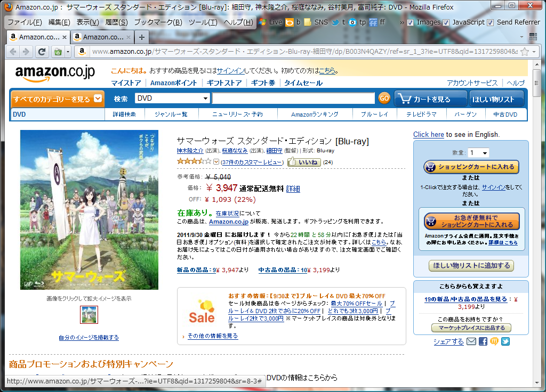The width and height of the screenshot is (546, 392).
Task: Open the 履歴(S) menu
Action: click(x=116, y=22)
